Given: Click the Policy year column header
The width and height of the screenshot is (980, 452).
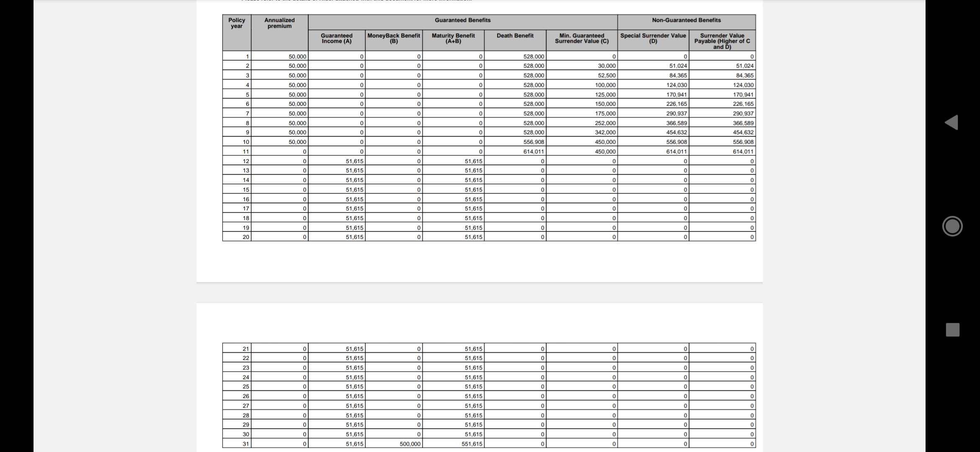Looking at the screenshot, I should point(237,23).
